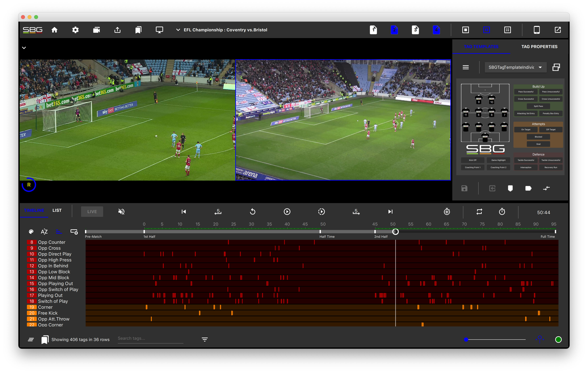Click the timeline zoom slider handle

pyautogui.click(x=466, y=339)
